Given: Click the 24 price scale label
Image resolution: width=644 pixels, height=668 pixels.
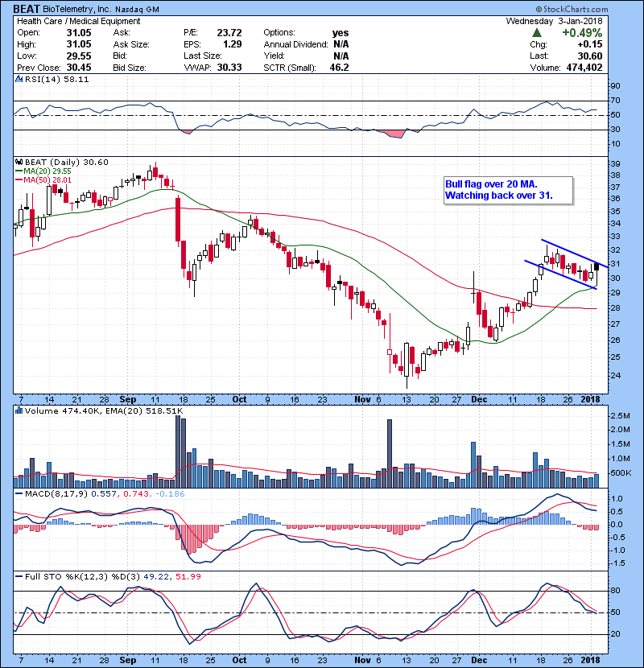Looking at the screenshot, I should coord(615,376).
